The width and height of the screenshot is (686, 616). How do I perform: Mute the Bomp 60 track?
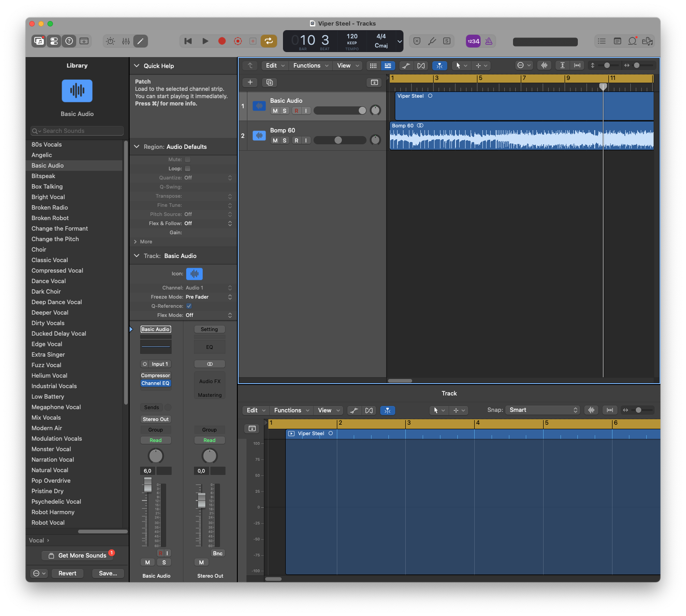[x=275, y=140]
